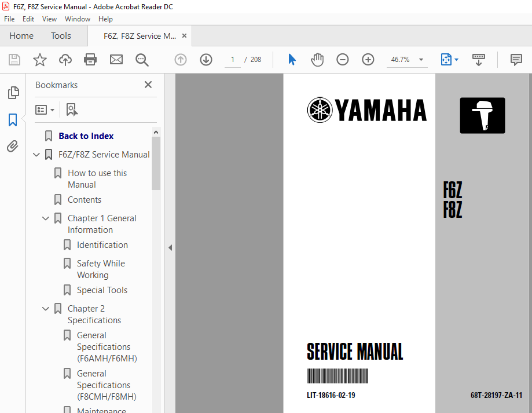This screenshot has height=413, width=532.
Task: Open the File menu
Action: [9, 19]
